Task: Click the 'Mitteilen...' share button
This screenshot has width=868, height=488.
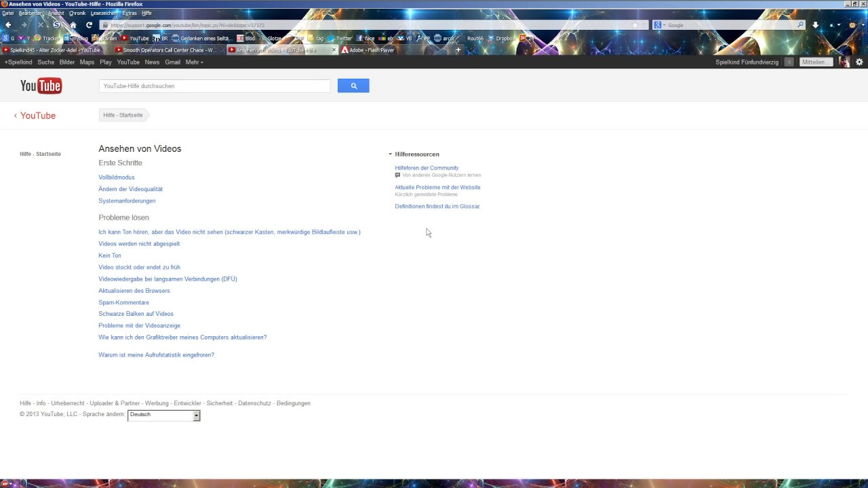Action: point(815,62)
